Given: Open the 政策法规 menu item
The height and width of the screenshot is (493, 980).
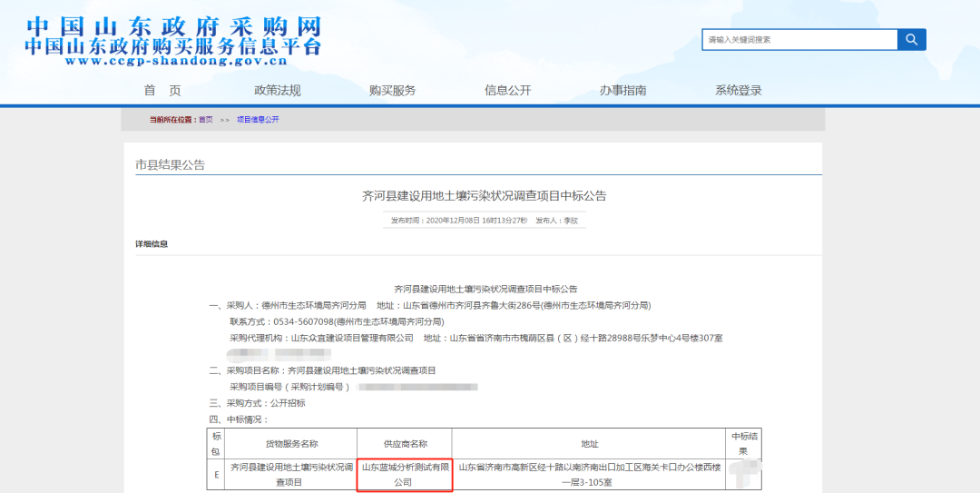Looking at the screenshot, I should point(278,90).
